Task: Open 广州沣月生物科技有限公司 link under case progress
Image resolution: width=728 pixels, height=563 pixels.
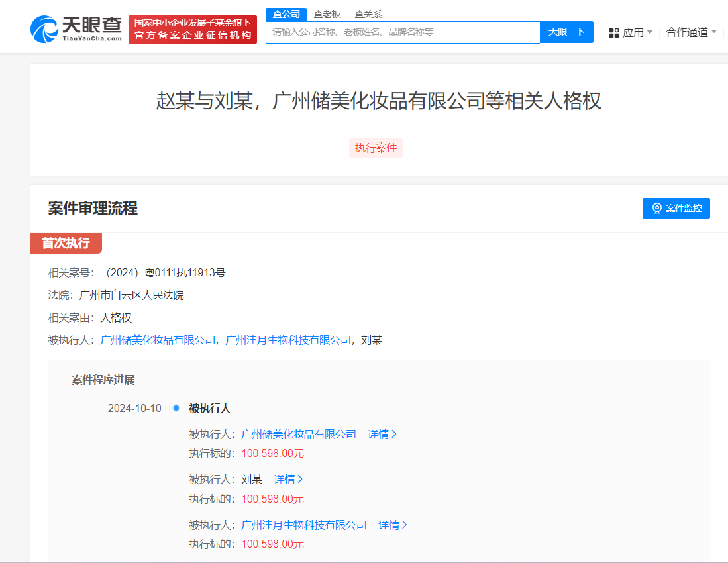Action: 303,525
